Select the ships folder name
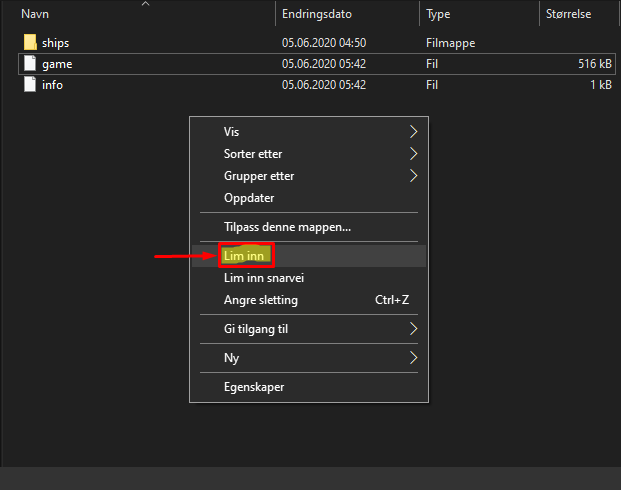 [55, 43]
